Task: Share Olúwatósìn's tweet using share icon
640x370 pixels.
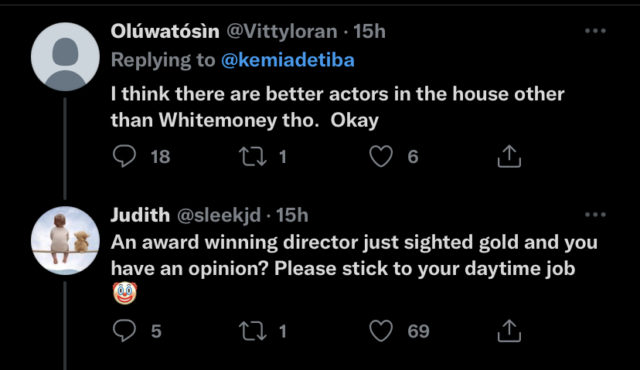Action: tap(509, 156)
